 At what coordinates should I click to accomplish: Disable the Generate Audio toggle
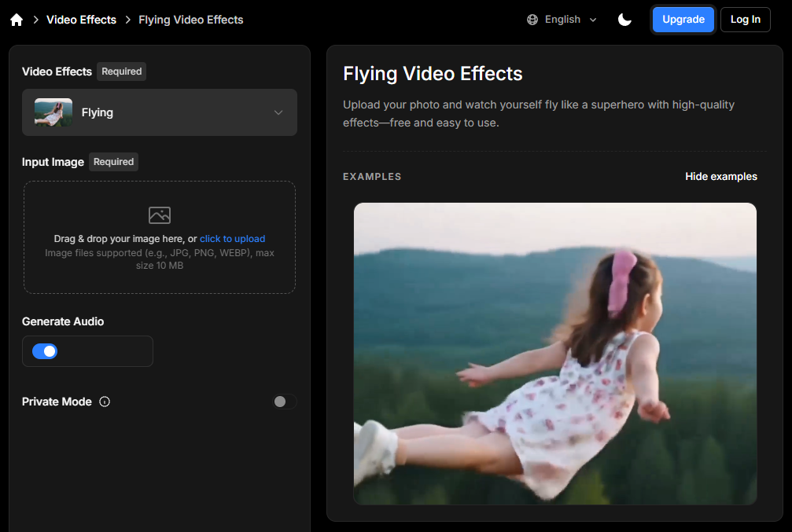click(45, 351)
